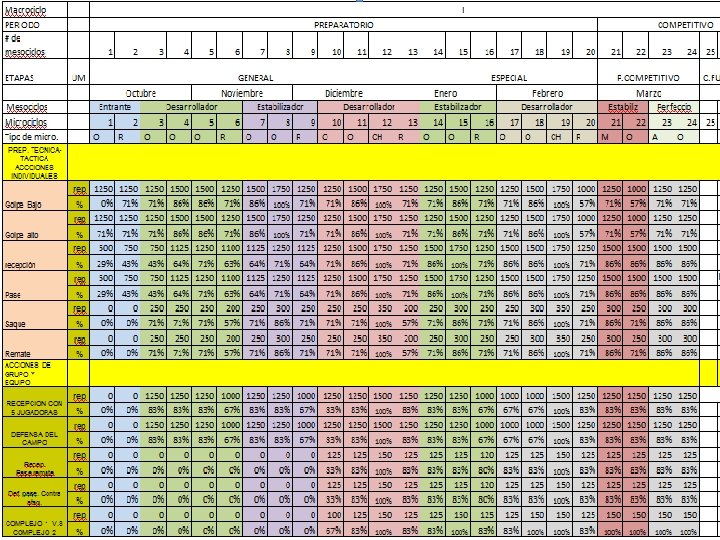Click the 'Perfeccio' mesociclo cell
Image resolution: width=720 pixels, height=540 pixels.
[674, 107]
